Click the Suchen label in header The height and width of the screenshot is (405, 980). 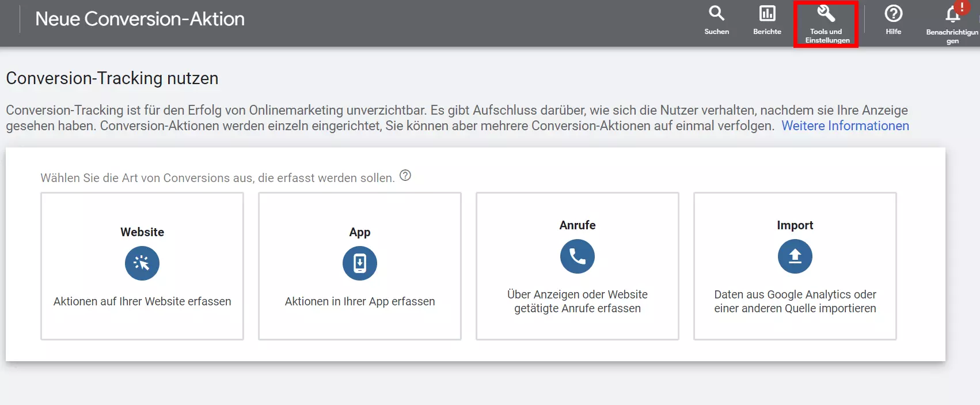point(716,32)
